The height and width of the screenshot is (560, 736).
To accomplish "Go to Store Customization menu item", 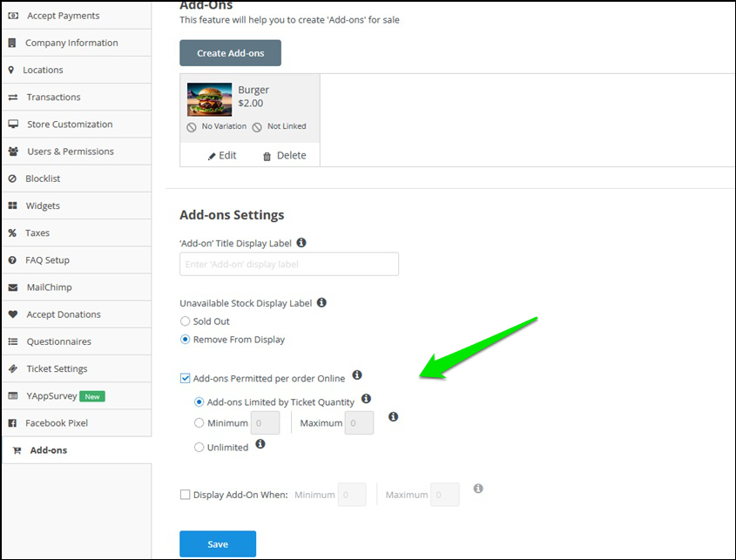I will (70, 124).
